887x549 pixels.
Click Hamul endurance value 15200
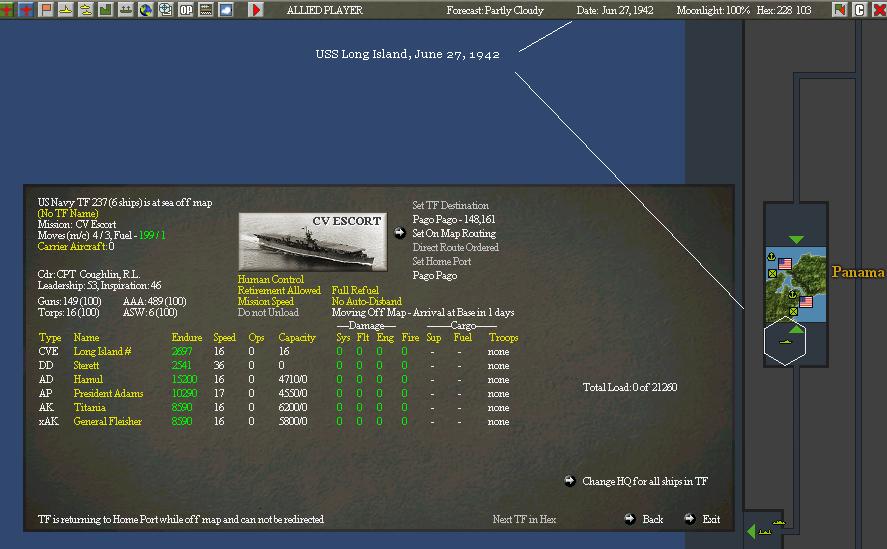click(x=184, y=379)
